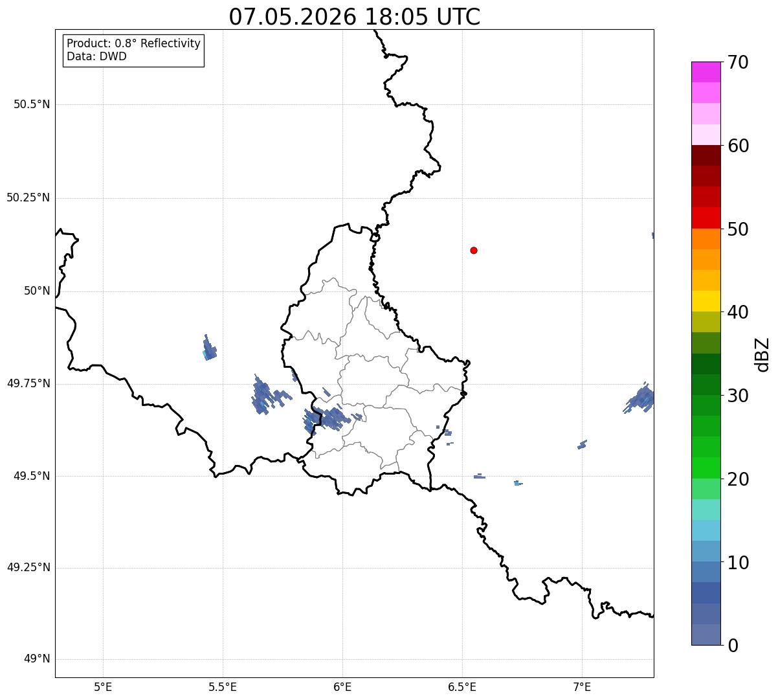Pick the yellow 40 dBZ colorbar band

point(706,301)
